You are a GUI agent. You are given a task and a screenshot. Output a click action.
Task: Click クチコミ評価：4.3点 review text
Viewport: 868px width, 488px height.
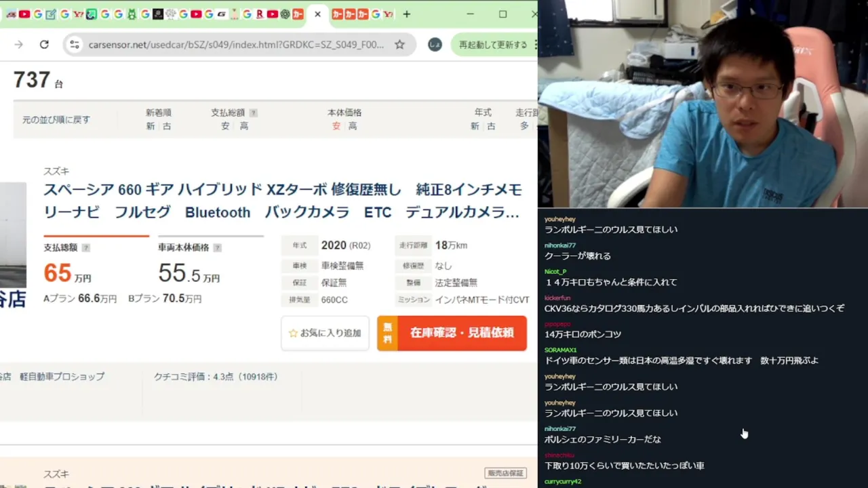tap(216, 377)
